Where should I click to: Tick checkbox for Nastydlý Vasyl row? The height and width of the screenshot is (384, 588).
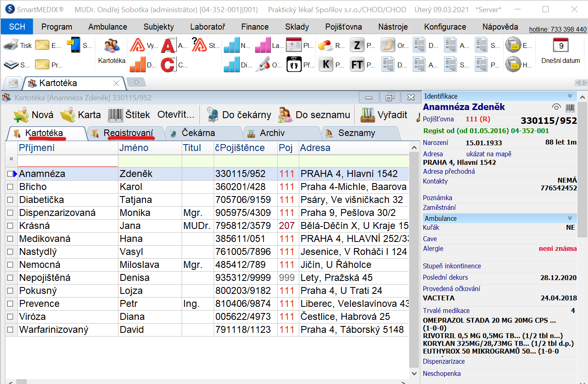[10, 252]
